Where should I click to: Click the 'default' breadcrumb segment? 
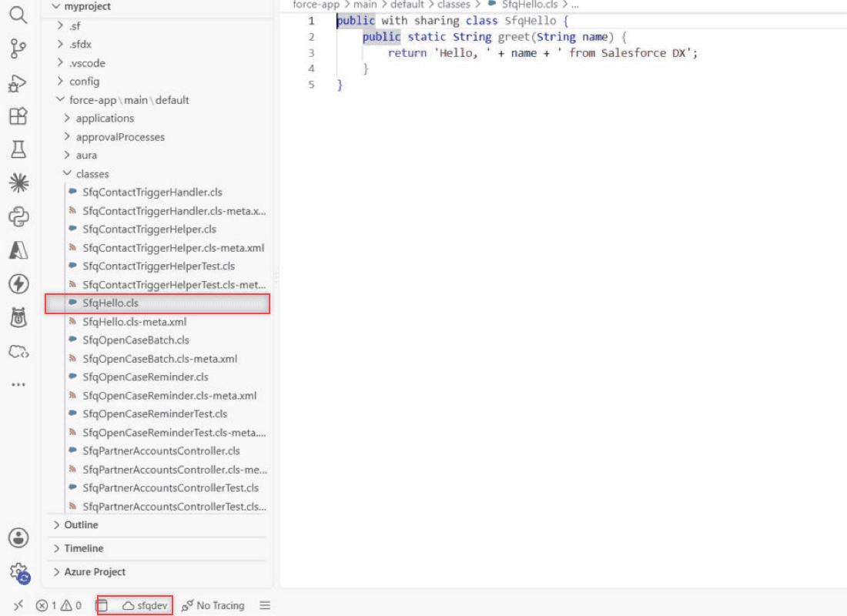click(x=407, y=5)
